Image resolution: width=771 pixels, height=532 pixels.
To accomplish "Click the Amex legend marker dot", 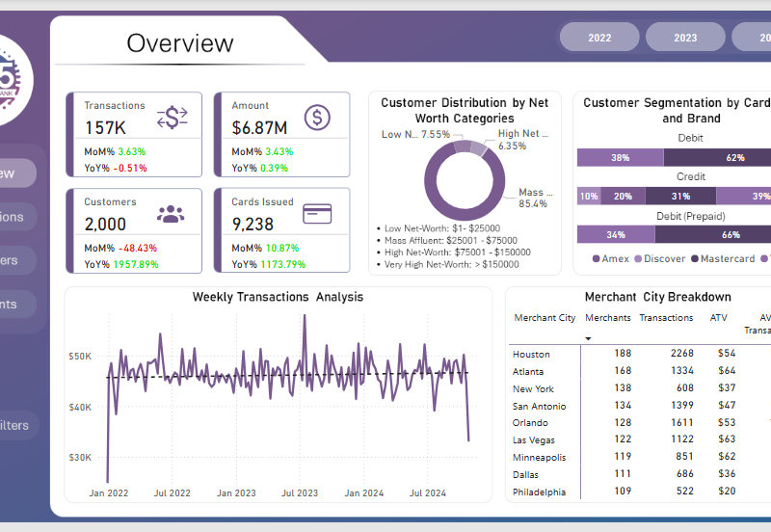I will click(x=596, y=258).
